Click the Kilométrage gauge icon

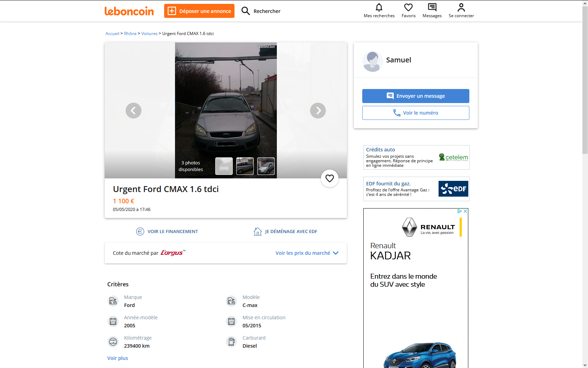click(x=113, y=342)
